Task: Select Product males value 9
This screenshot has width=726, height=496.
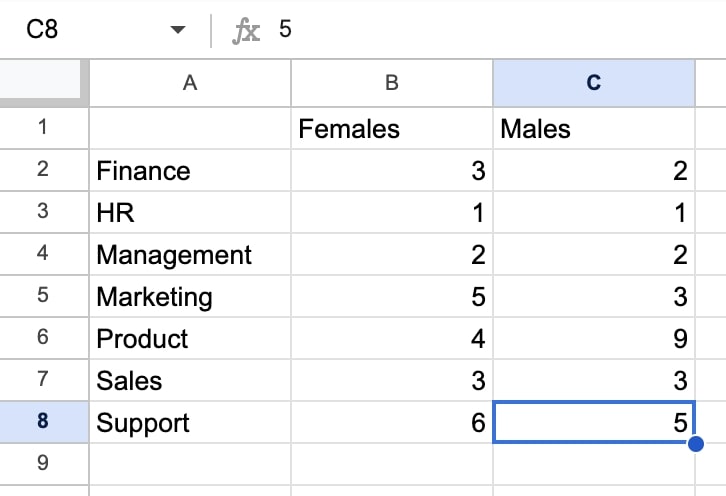Action: click(x=594, y=338)
